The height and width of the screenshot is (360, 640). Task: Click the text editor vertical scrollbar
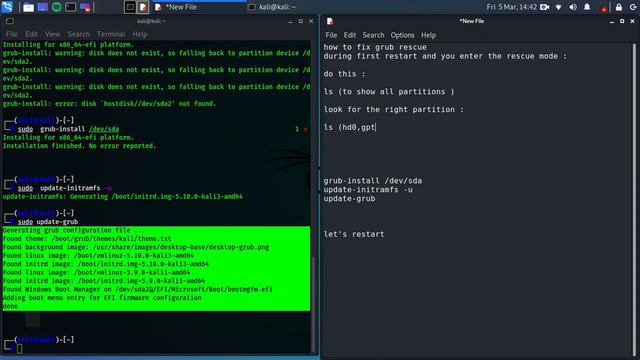click(x=634, y=199)
